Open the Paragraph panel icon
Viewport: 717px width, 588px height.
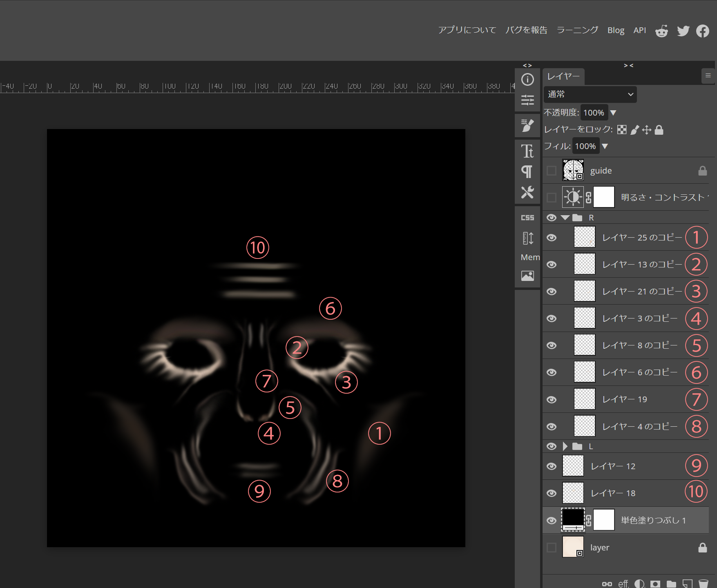(527, 171)
